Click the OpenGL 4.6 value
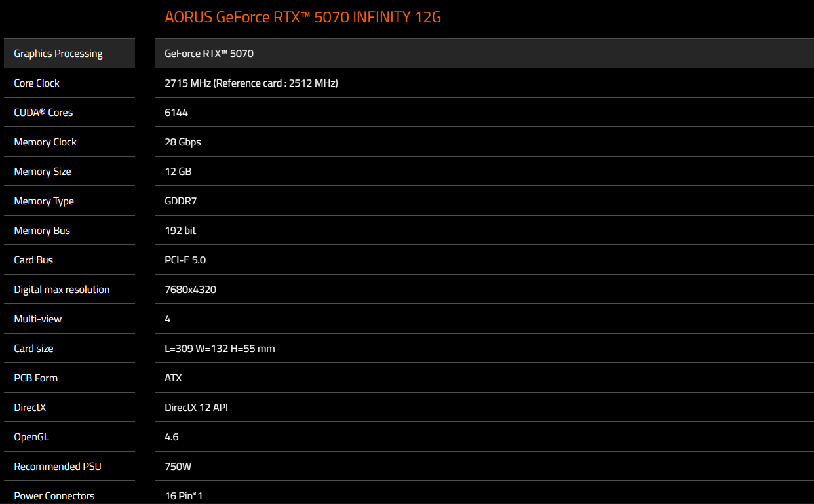Image resolution: width=814 pixels, height=504 pixels. [x=172, y=437]
